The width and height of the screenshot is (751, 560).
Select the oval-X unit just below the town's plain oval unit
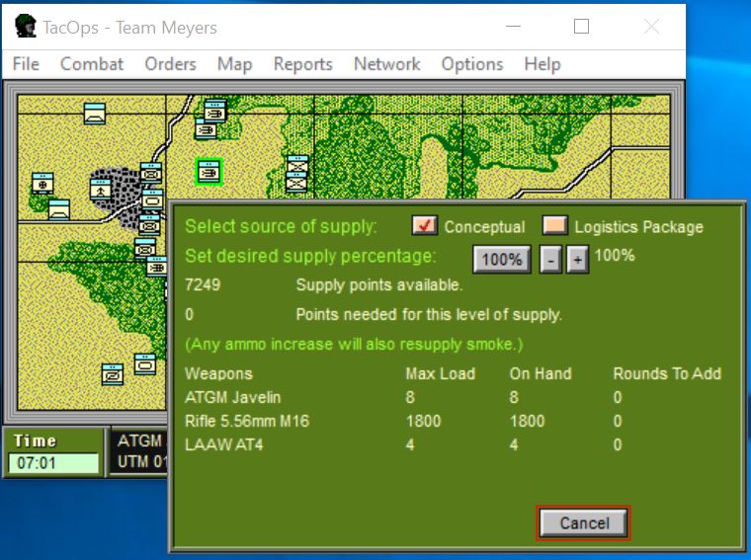click(149, 224)
